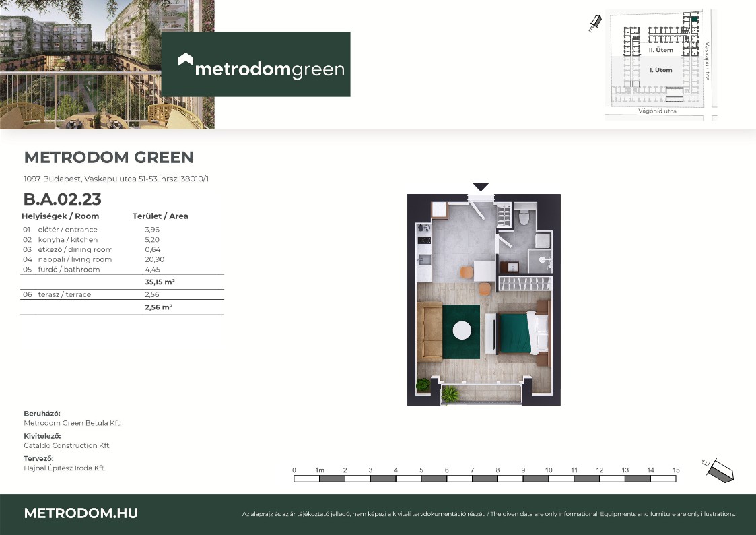Click the total area '35,15 m²'
Screen dimensions: 756x535
coord(160,282)
